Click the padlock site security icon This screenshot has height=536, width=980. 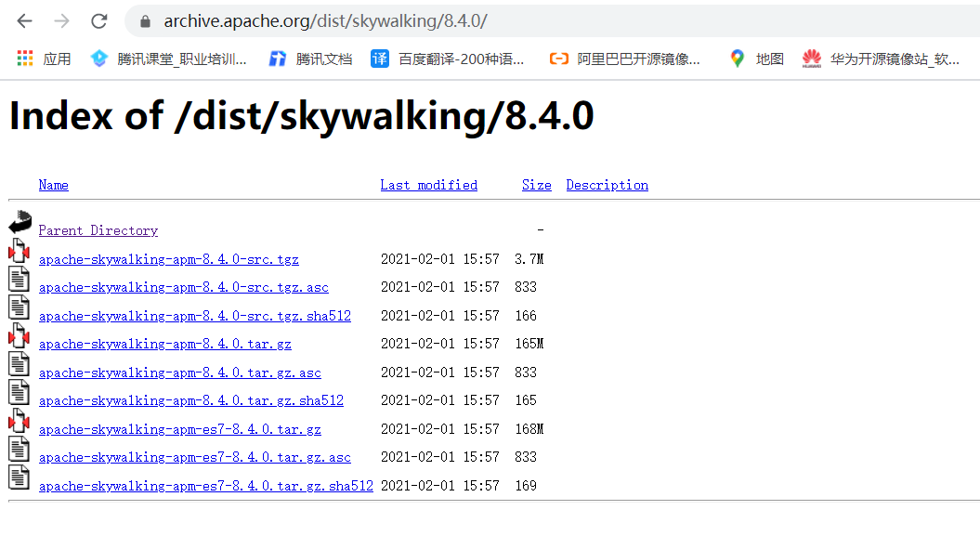[145, 22]
